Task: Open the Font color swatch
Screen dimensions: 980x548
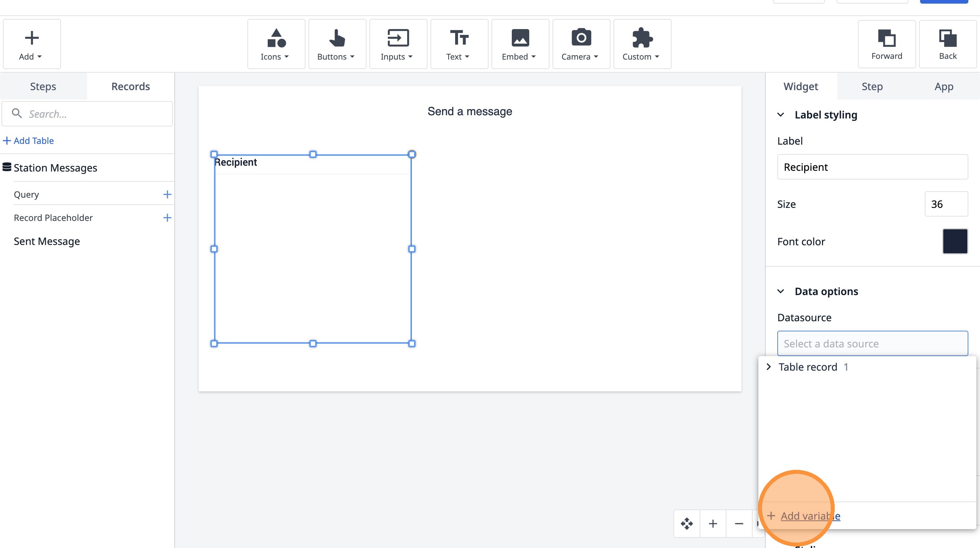Action: pyautogui.click(x=955, y=241)
